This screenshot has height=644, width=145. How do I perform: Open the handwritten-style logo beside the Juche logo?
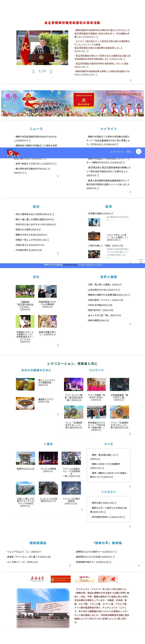84,579
